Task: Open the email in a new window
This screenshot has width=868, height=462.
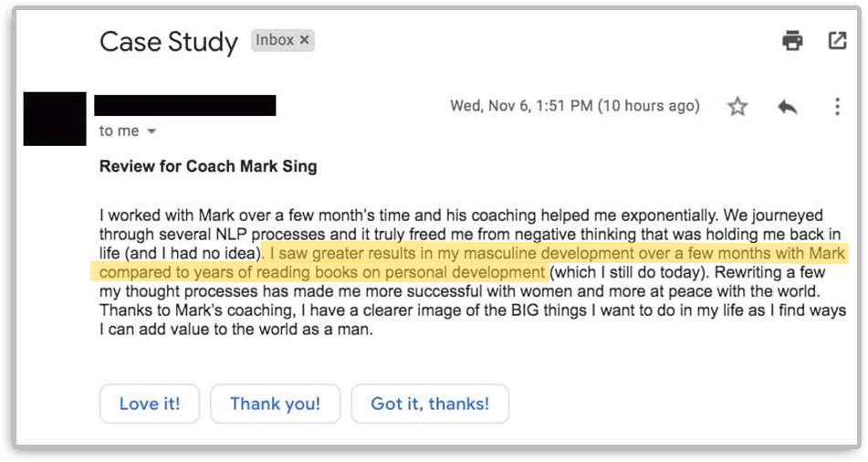Action: pos(836,40)
